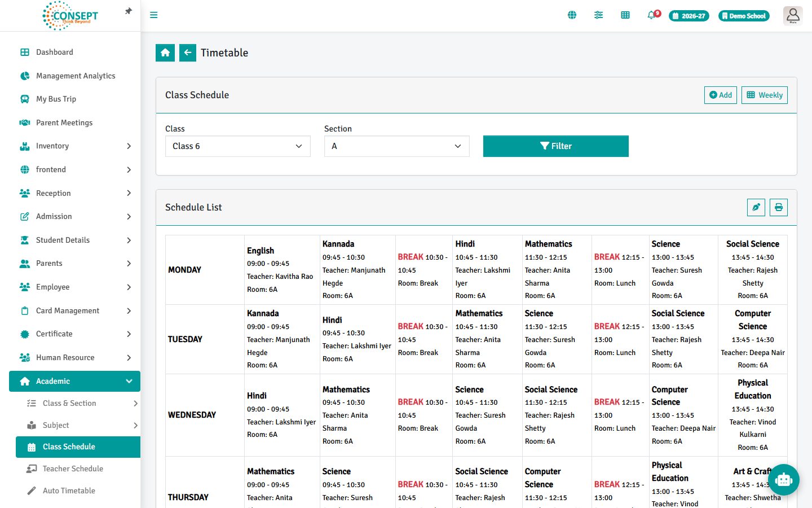Image resolution: width=812 pixels, height=508 pixels.
Task: Open the Admission sidebar item
Action: tap(74, 216)
